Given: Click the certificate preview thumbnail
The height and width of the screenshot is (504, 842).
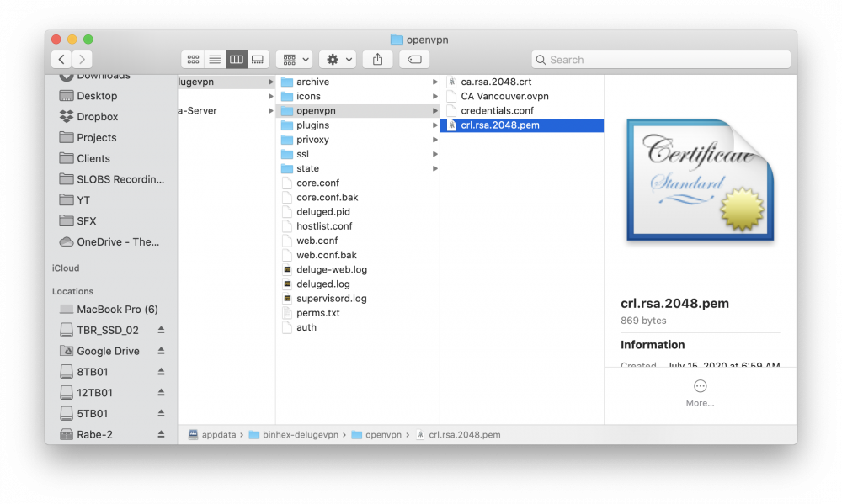Looking at the screenshot, I should [x=701, y=180].
